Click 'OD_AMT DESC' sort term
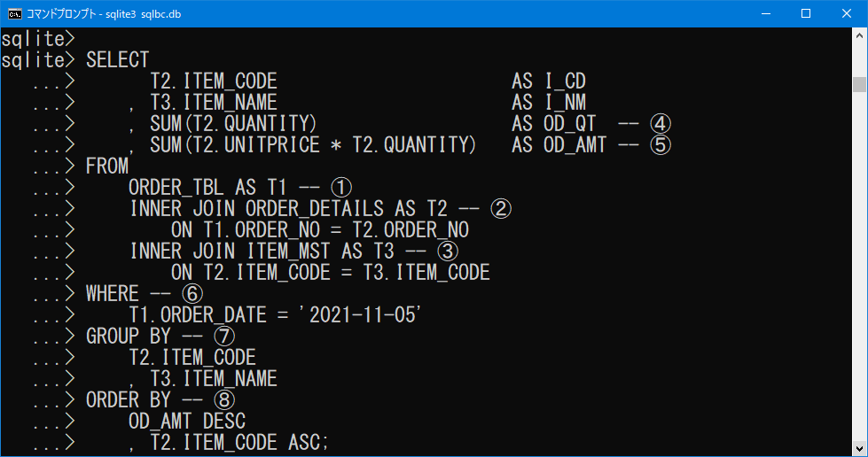The image size is (868, 457). click(187, 421)
